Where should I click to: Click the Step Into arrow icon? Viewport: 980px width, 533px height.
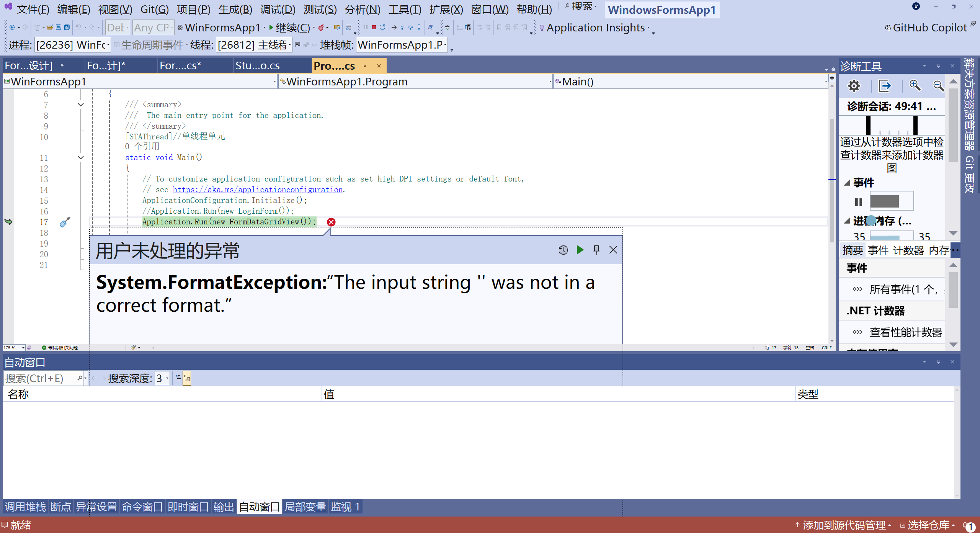tap(402, 27)
